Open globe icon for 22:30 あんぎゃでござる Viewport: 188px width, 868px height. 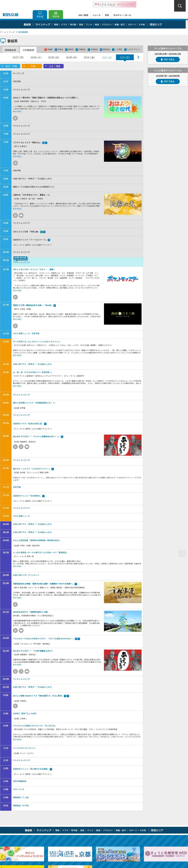tap(15, 671)
